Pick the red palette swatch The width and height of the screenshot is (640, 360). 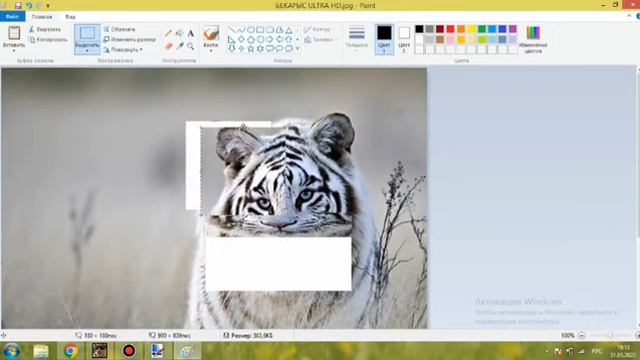tap(450, 29)
